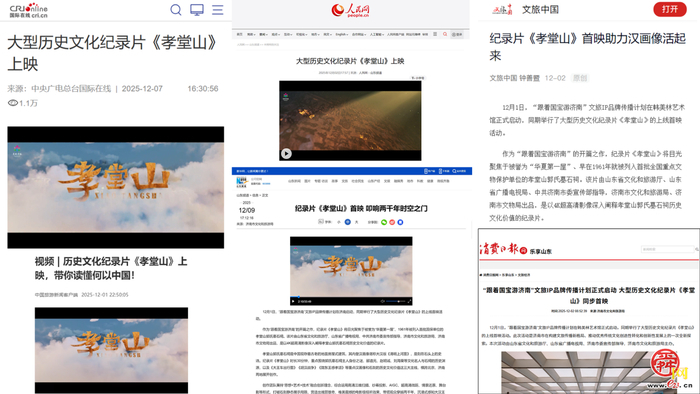The image size is (700, 394).
Task: Share article via the blue round icon
Action: pyautogui.click(x=400, y=222)
